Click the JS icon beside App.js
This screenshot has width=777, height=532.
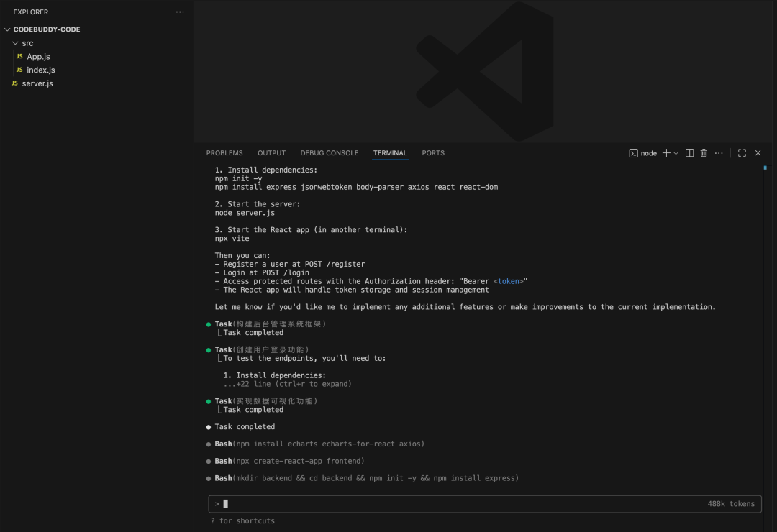pyautogui.click(x=19, y=57)
